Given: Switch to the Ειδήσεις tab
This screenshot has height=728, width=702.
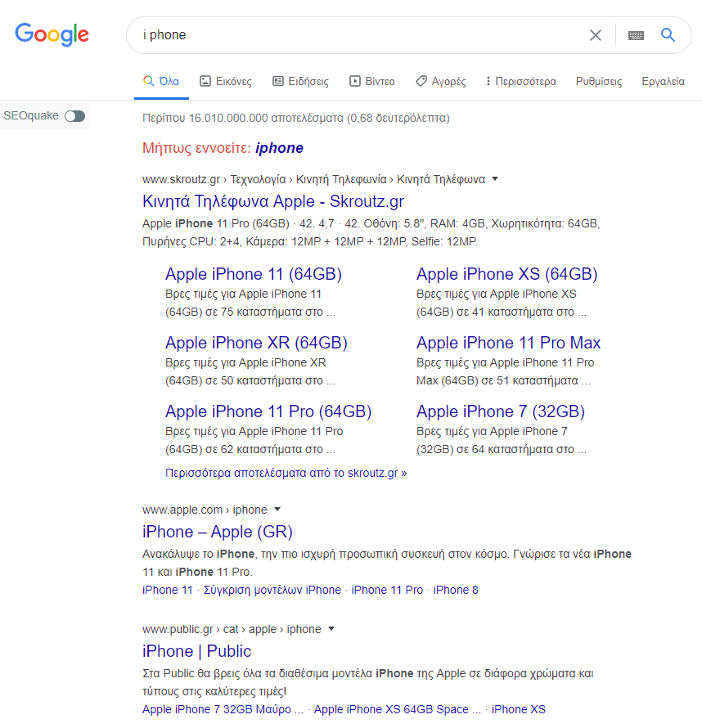Looking at the screenshot, I should (300, 81).
